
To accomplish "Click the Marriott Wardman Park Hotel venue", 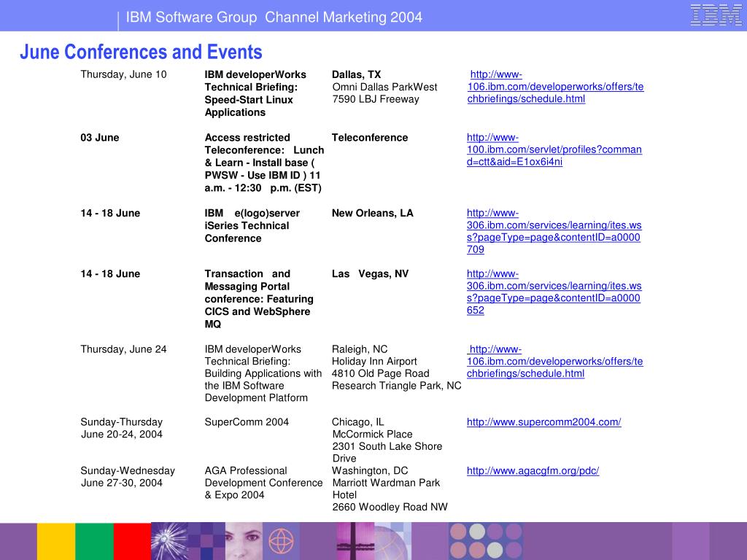I will point(386,489).
